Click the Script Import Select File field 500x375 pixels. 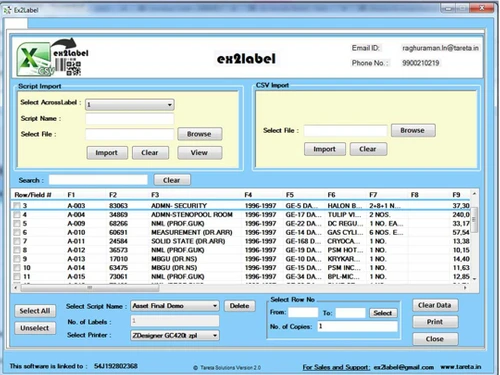point(130,134)
